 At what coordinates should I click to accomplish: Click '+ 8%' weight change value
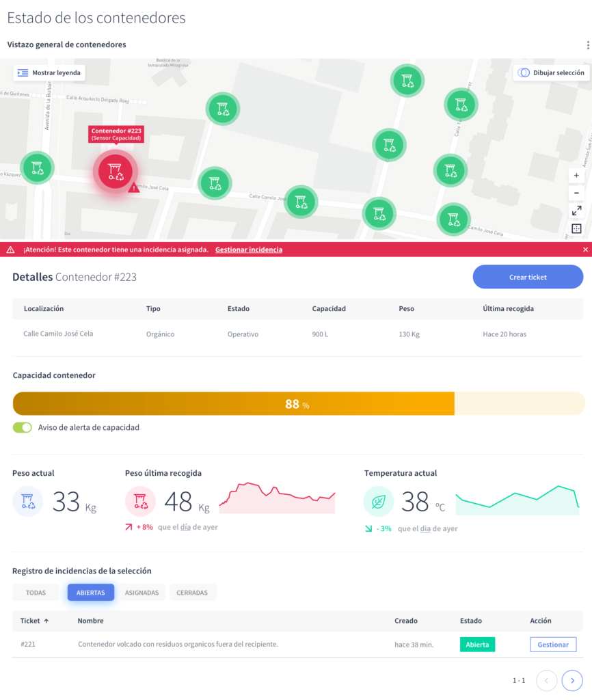coord(145,527)
